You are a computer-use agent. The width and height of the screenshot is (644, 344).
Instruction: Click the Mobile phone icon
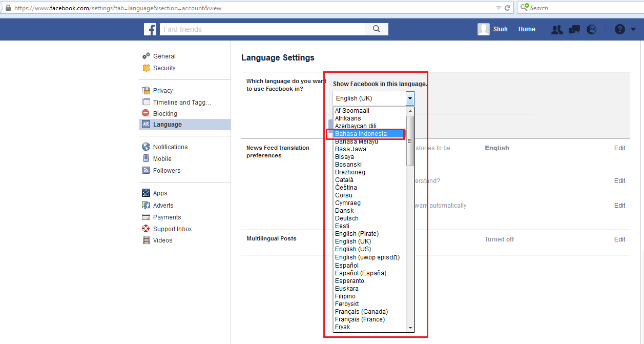pos(146,158)
